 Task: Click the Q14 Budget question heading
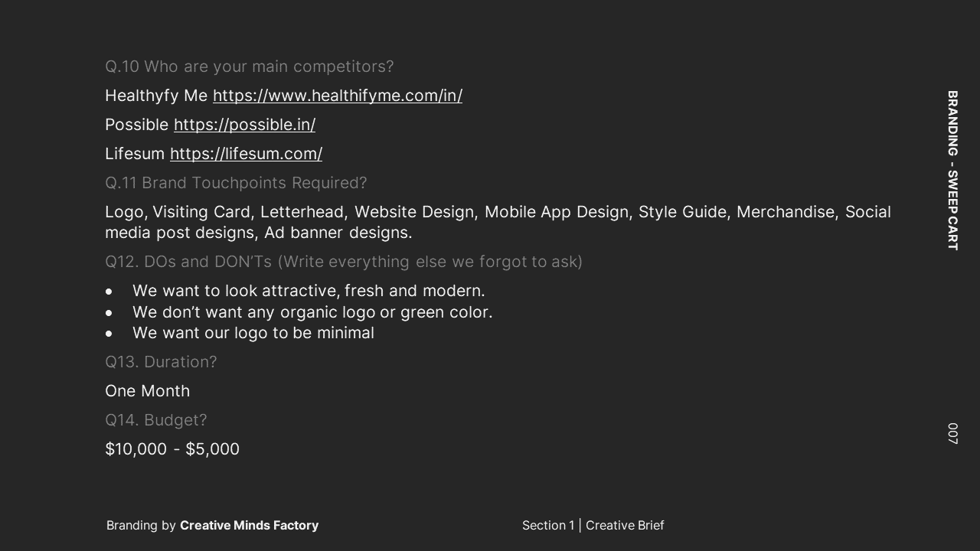(x=155, y=420)
